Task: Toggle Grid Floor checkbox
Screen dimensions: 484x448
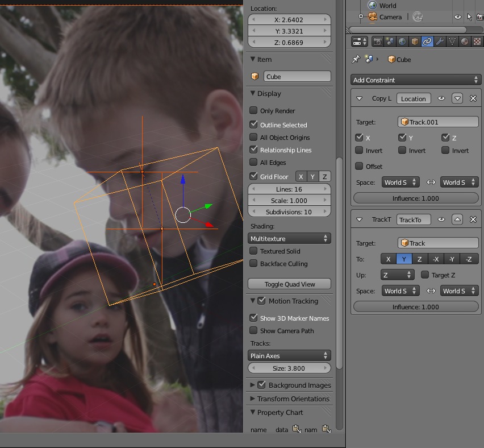Action: (x=253, y=176)
